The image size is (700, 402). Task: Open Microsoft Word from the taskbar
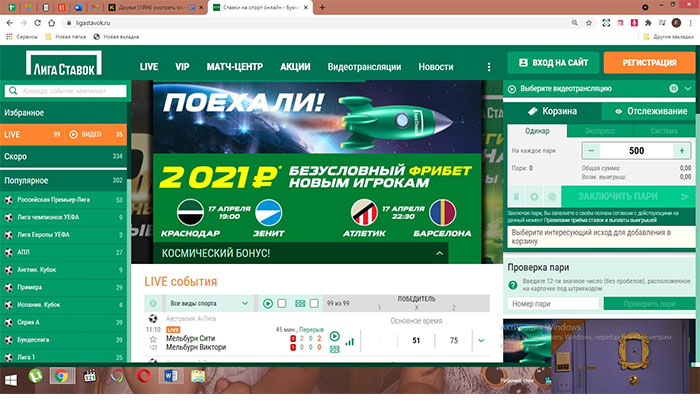point(171,376)
